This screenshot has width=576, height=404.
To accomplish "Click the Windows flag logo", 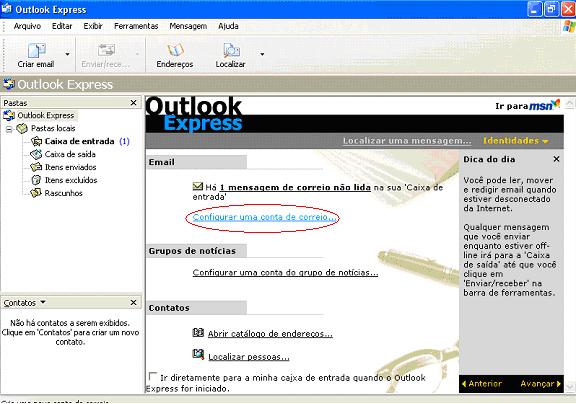I will tap(569, 26).
